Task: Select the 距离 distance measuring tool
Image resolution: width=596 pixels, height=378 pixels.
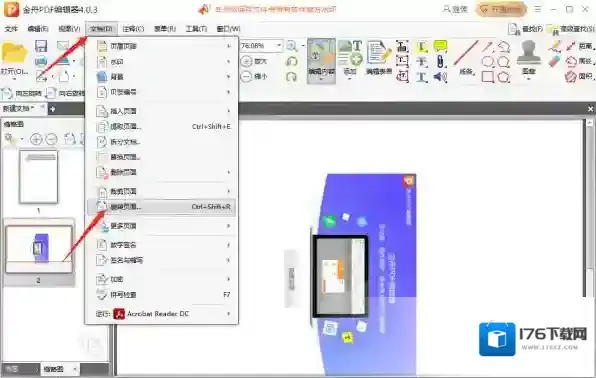Action: pos(579,46)
